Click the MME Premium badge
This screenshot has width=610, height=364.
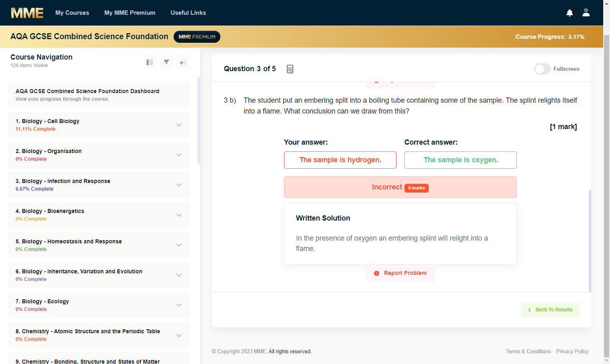tap(197, 37)
